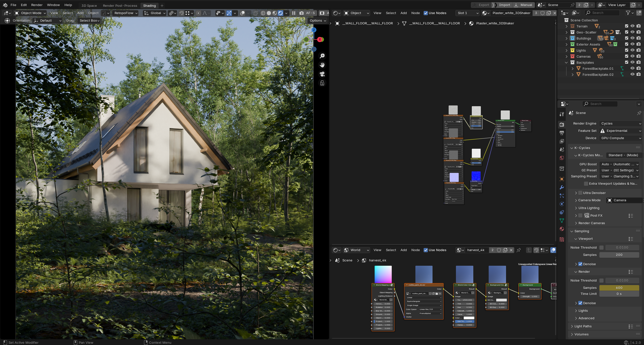
Task: Click the Export button
Action: point(481,5)
